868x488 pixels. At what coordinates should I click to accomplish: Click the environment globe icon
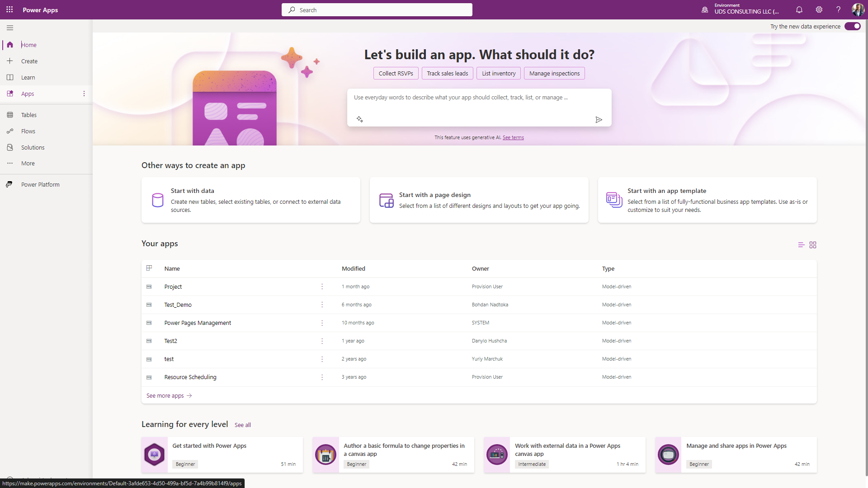(x=704, y=9)
